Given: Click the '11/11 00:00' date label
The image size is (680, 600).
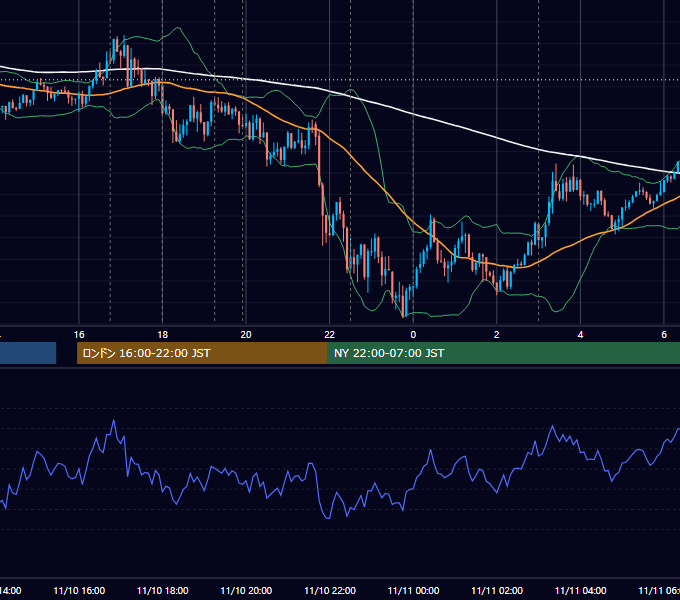Looking at the screenshot, I should tap(413, 590).
